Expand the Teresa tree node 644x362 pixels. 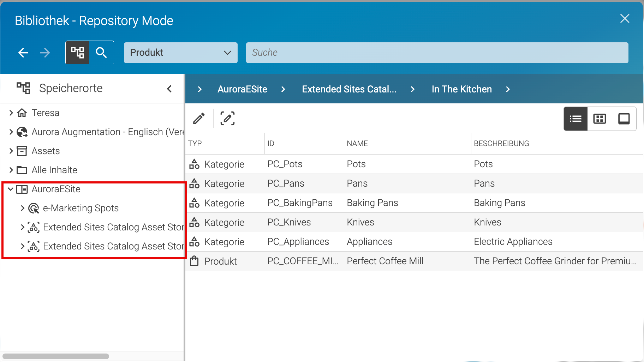[x=11, y=113]
